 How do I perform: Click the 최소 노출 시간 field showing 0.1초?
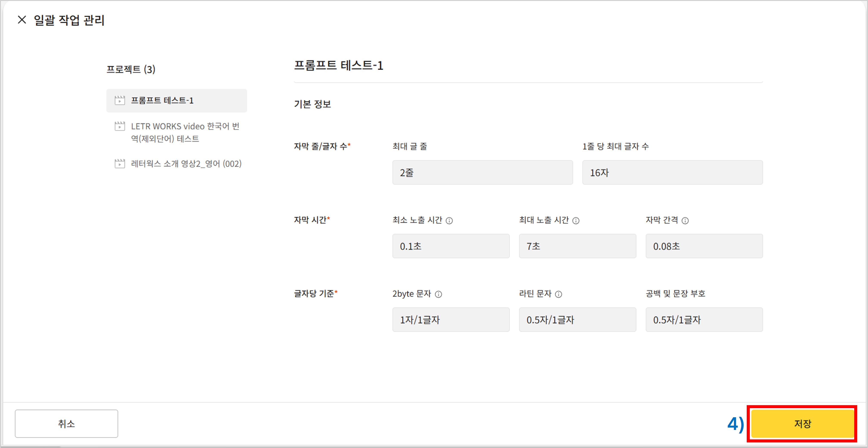pos(451,246)
